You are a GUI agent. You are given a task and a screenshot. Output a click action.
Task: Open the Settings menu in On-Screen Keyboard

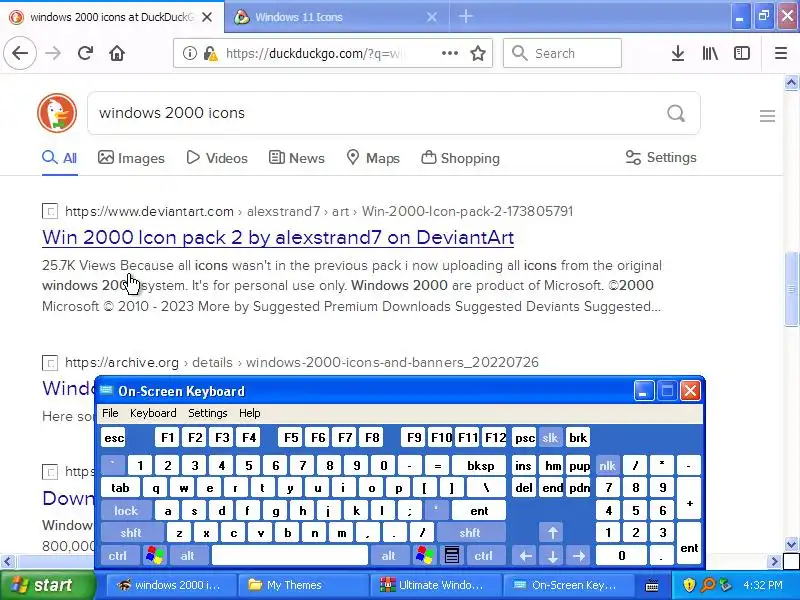(208, 413)
